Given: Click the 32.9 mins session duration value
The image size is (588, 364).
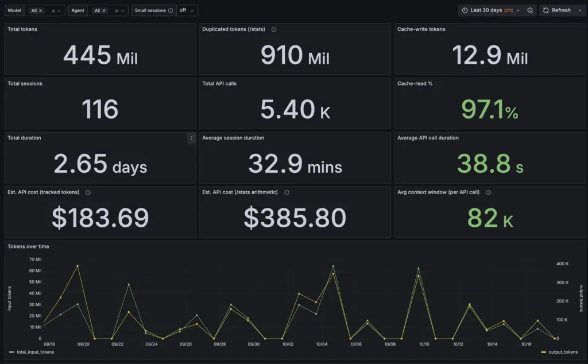Looking at the screenshot, I should coord(295,164).
